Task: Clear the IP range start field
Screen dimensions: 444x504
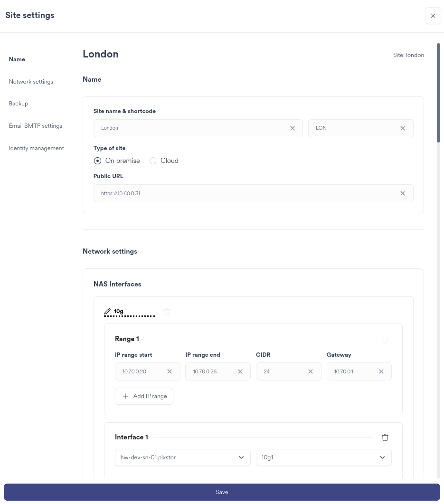Action: pos(170,371)
